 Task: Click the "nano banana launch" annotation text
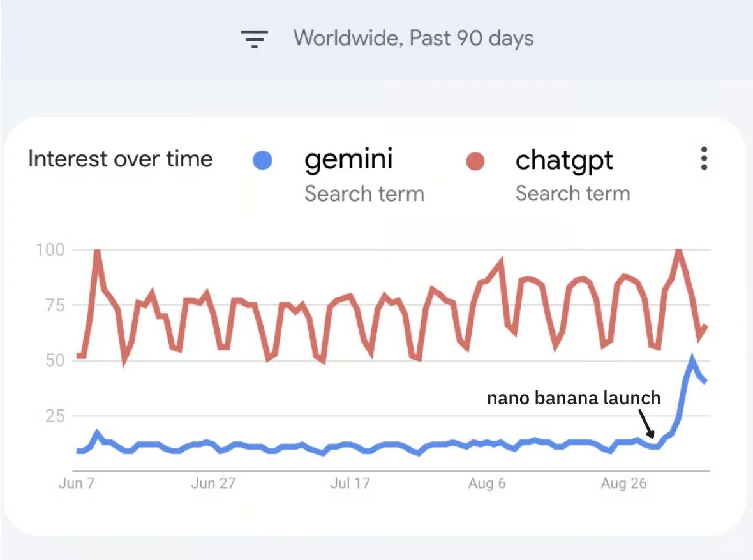coord(574,399)
